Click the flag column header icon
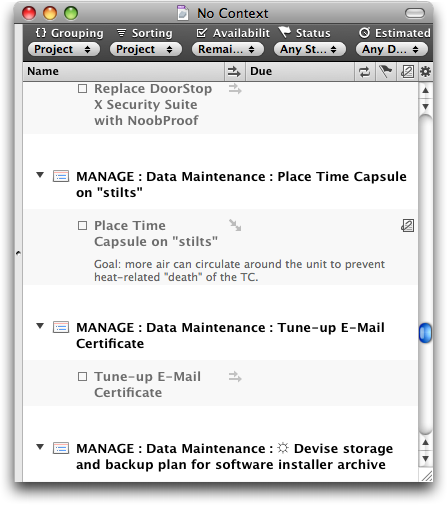The image size is (447, 505). [385, 71]
